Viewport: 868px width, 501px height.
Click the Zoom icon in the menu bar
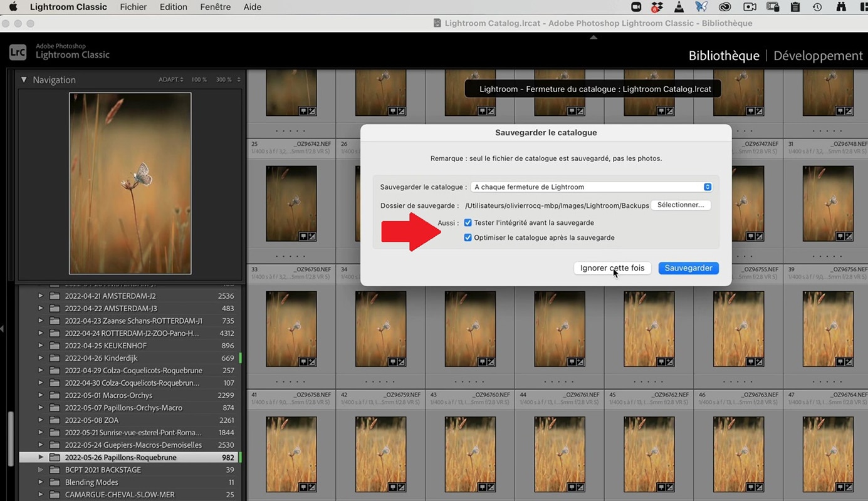click(x=636, y=7)
